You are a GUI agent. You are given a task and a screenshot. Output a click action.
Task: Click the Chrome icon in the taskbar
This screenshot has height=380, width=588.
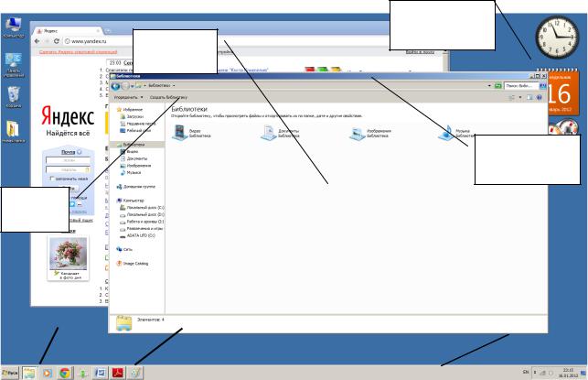coord(65,373)
